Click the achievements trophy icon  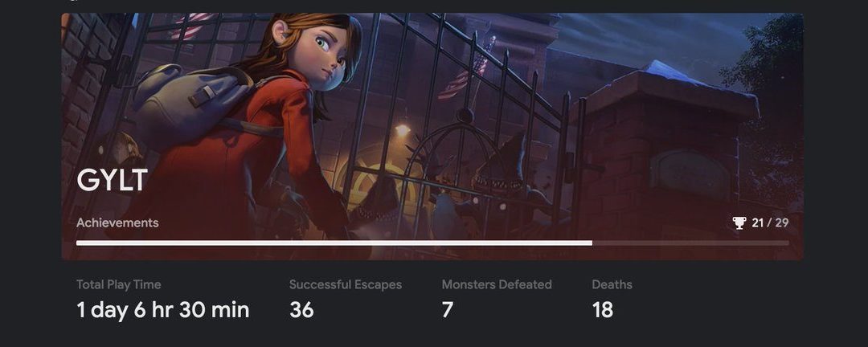tap(739, 223)
